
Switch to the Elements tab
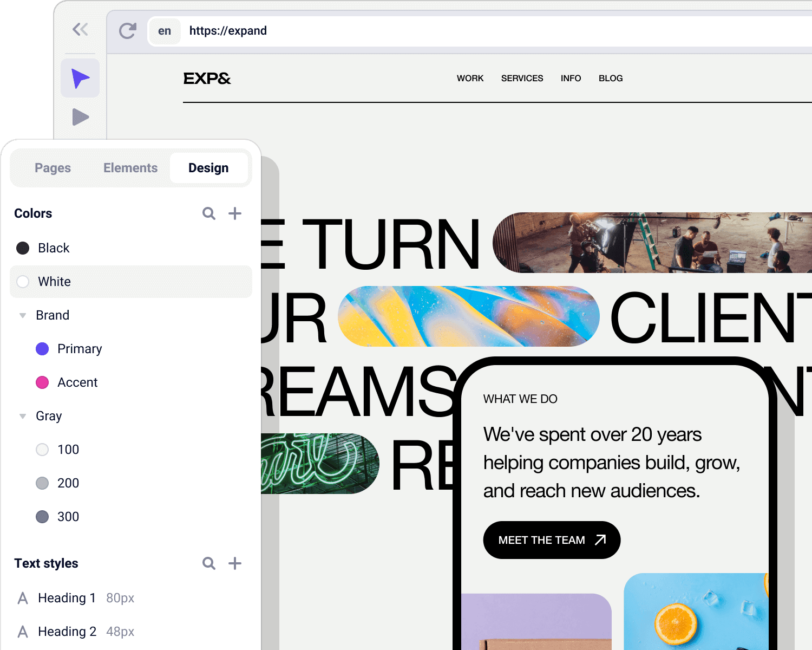pos(130,168)
